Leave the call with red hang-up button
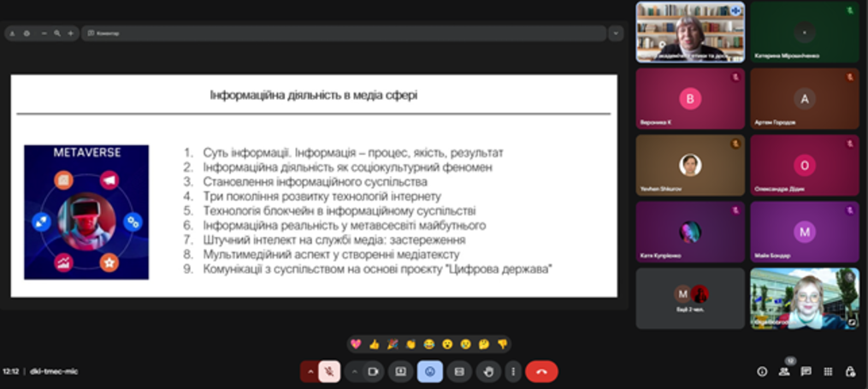 click(541, 372)
